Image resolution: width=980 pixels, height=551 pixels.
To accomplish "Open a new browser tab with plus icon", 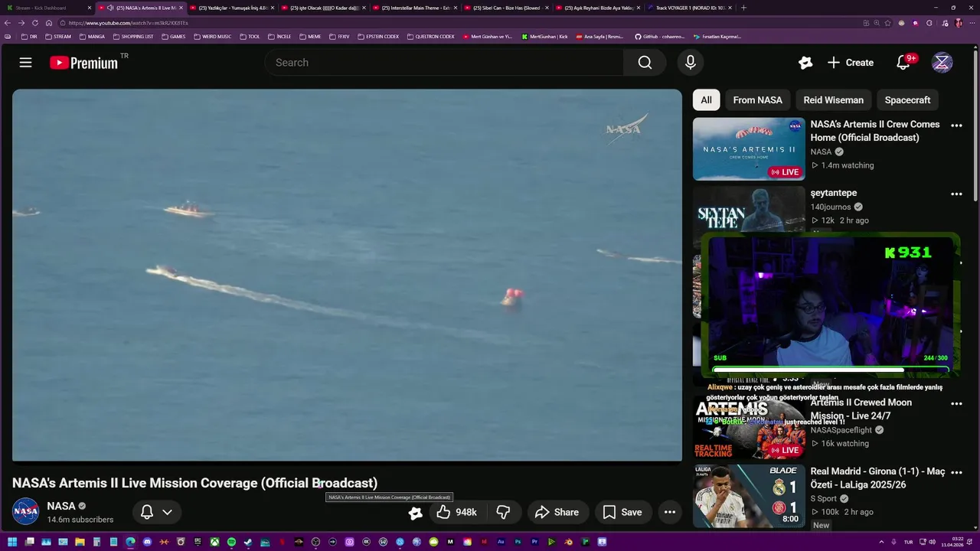I will click(x=743, y=8).
